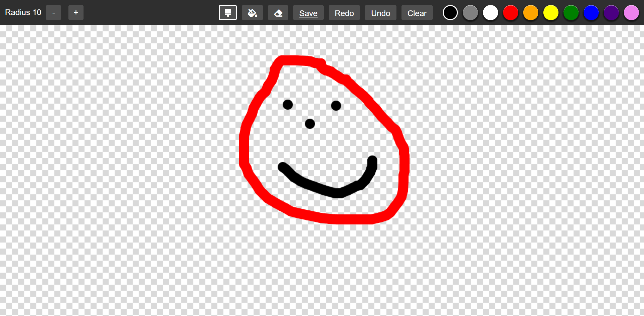Viewport: 644px width, 316px height.
Task: Select the Fill bucket tool
Action: [x=252, y=12]
